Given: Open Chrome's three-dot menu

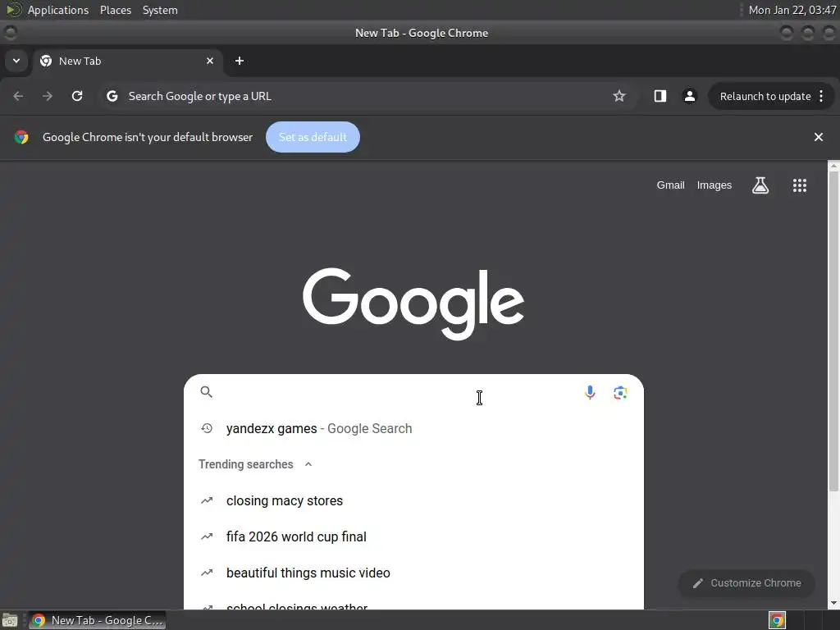Looking at the screenshot, I should pos(821,96).
